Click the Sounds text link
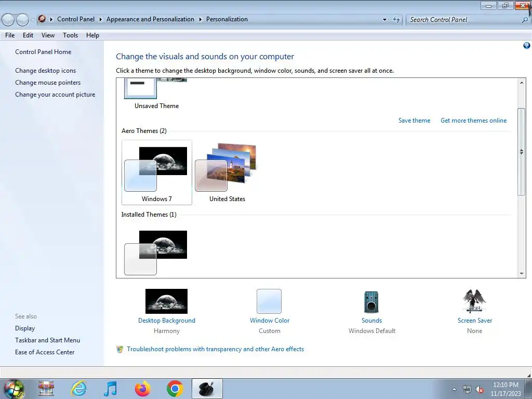 click(371, 321)
